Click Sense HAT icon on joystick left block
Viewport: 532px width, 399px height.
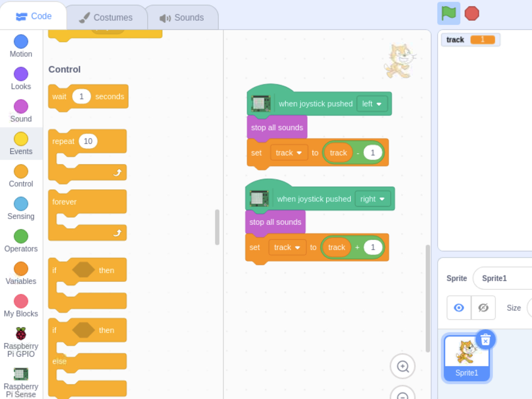(261, 103)
